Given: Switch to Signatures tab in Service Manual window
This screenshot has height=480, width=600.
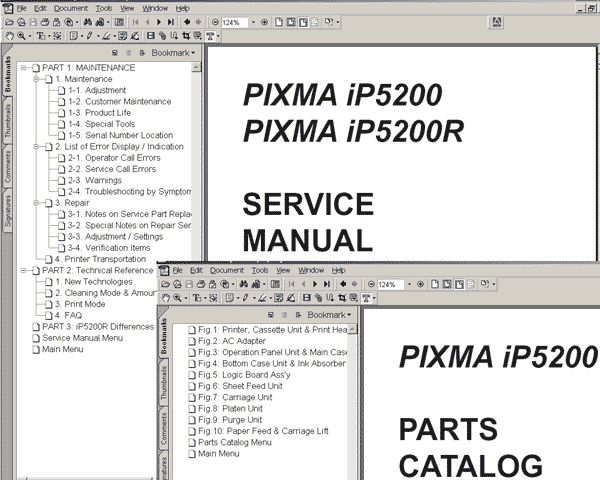Looking at the screenshot, I should (8, 211).
